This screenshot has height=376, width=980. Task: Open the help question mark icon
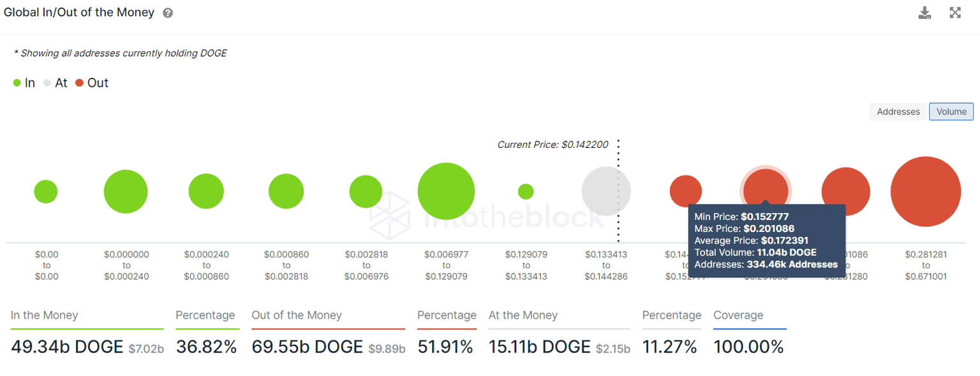168,13
